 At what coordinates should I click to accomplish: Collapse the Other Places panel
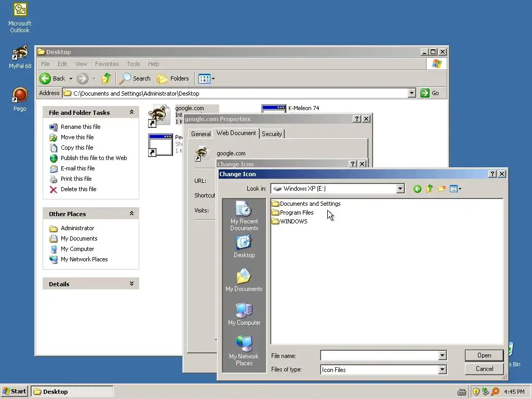coord(131,214)
